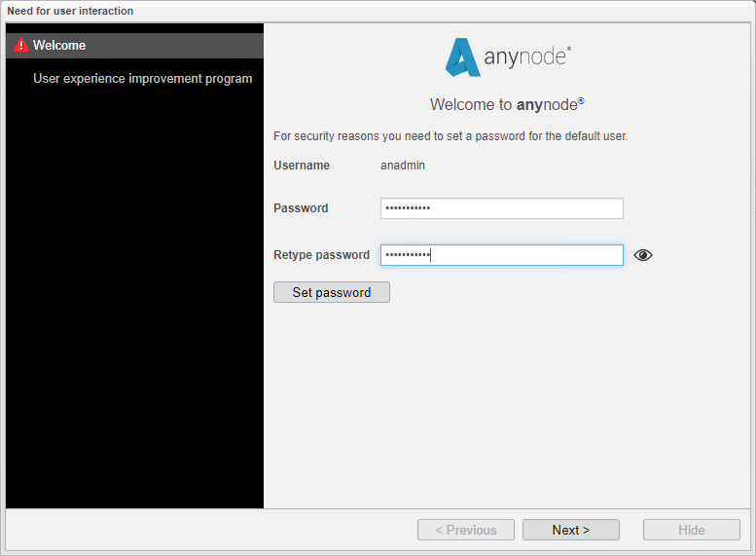The width and height of the screenshot is (756, 556).
Task: Click into the Password input field
Action: coord(501,208)
